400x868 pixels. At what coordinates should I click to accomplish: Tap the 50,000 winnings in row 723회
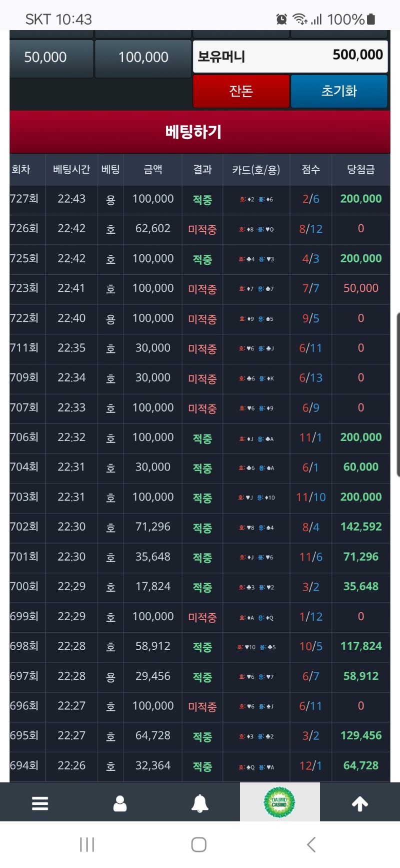pos(361,288)
